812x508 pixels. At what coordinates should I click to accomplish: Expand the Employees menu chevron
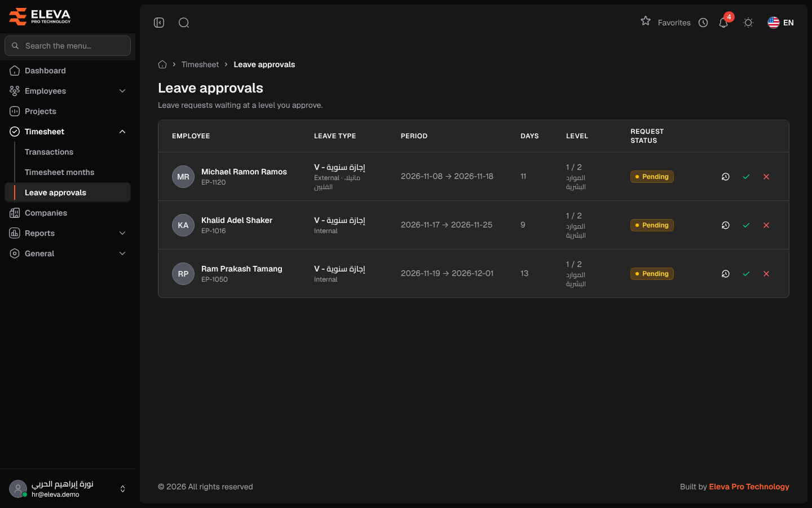(x=122, y=91)
